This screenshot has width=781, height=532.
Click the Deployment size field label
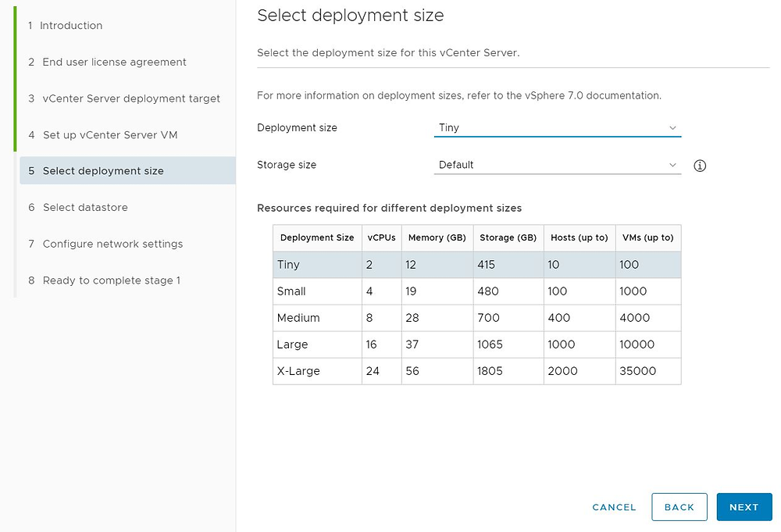click(298, 128)
